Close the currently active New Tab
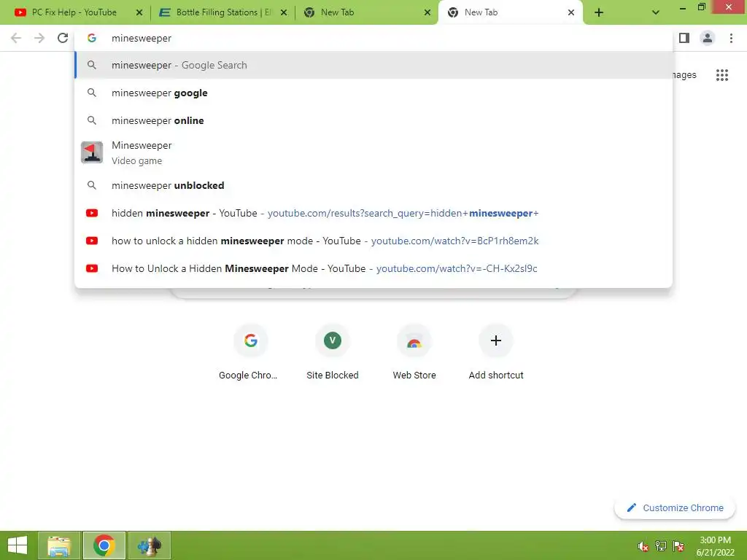 (571, 13)
